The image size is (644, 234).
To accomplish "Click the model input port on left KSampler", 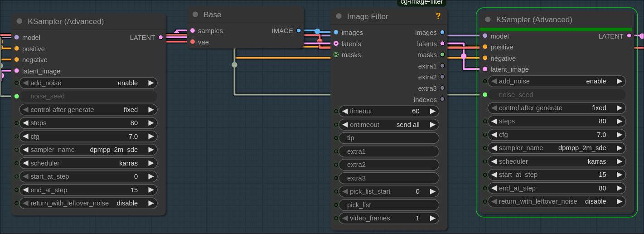I will (x=17, y=38).
